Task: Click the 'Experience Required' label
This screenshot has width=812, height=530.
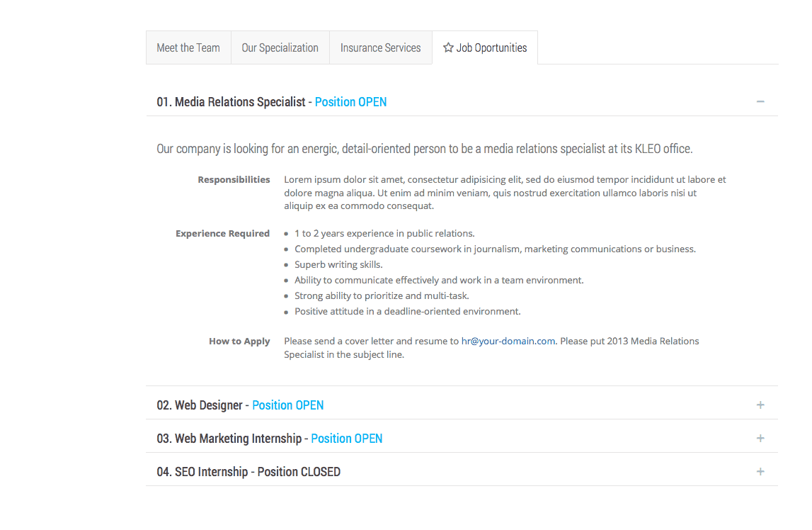Action: click(222, 233)
